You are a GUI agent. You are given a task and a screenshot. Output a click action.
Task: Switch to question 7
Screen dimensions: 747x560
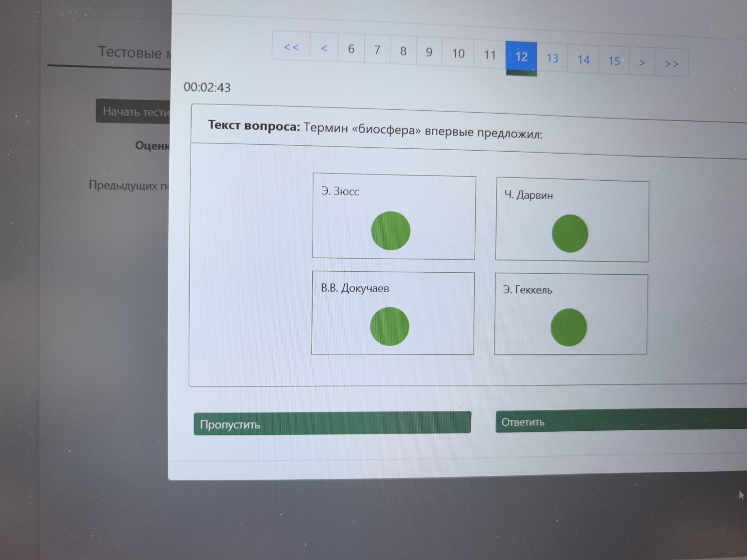pos(377,50)
